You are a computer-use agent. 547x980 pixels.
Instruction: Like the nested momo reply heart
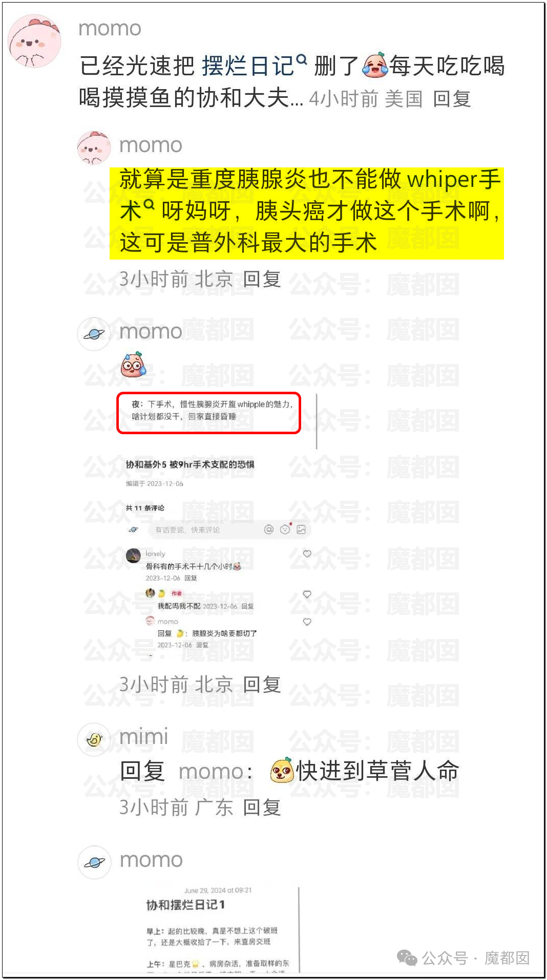pyautogui.click(x=307, y=622)
